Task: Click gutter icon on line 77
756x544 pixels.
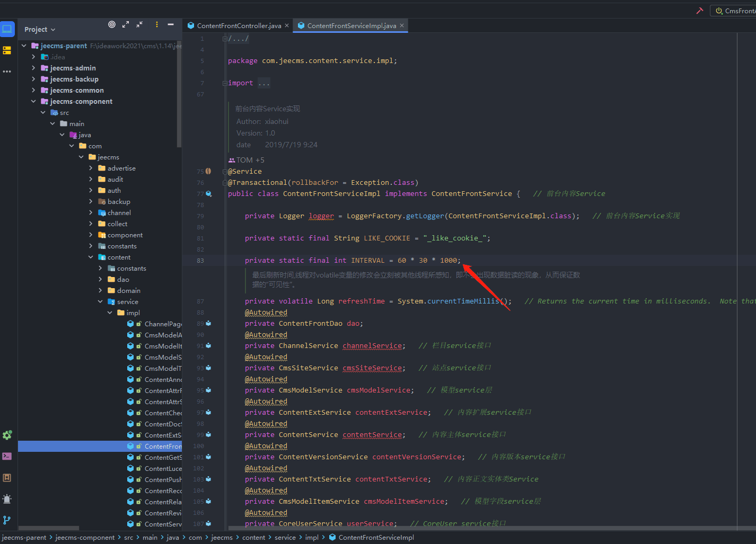Action: point(209,194)
